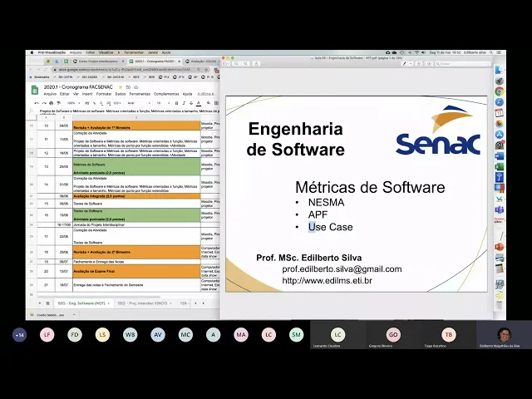This screenshot has width=532, height=399.
Task: Click the print icon in Sheets toolbar
Action: [52, 103]
